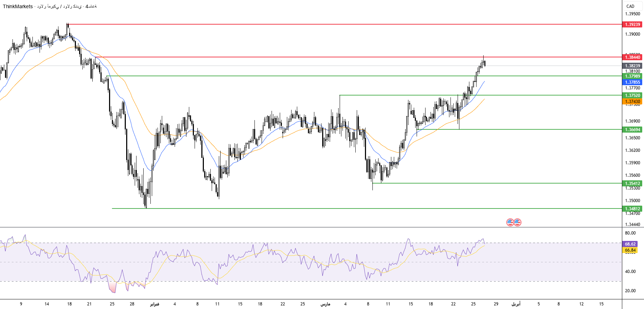
Task: Select the red 1.39239 resistance price label
Action: point(632,25)
